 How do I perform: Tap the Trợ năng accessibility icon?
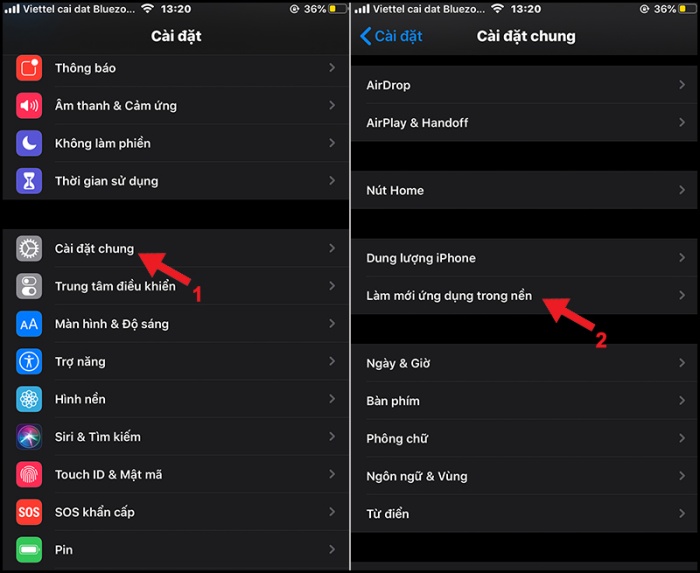tap(29, 361)
